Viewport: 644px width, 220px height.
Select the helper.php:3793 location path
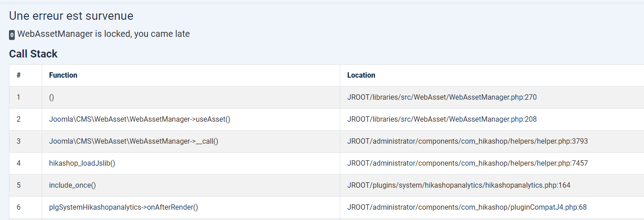(467, 141)
